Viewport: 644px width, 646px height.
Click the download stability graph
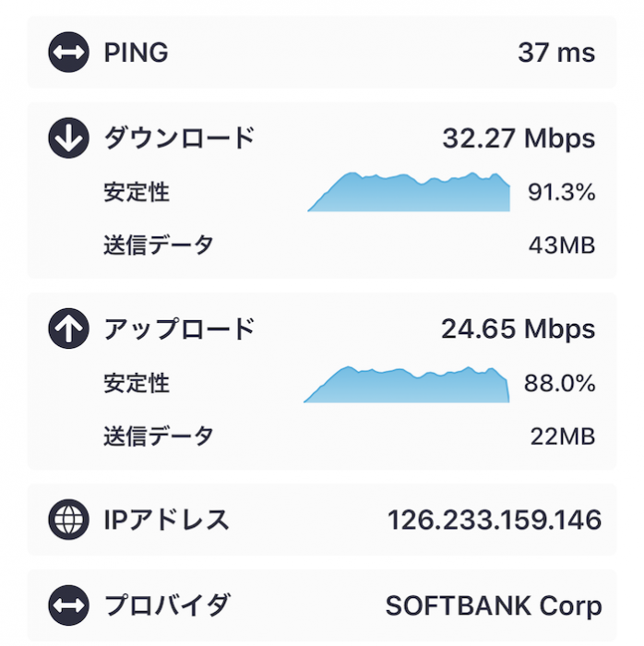click(x=409, y=192)
